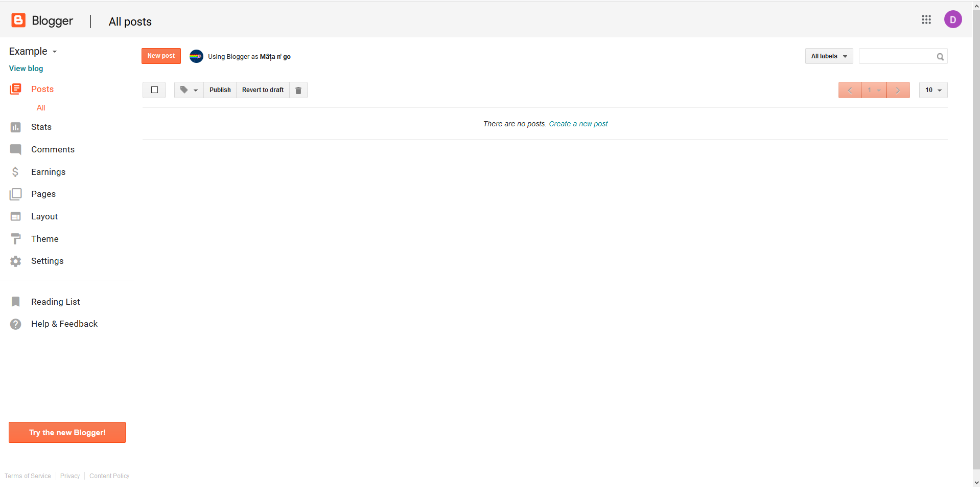Viewport: 980px width, 495px height.
Task: Open the Stats section
Action: coord(41,127)
